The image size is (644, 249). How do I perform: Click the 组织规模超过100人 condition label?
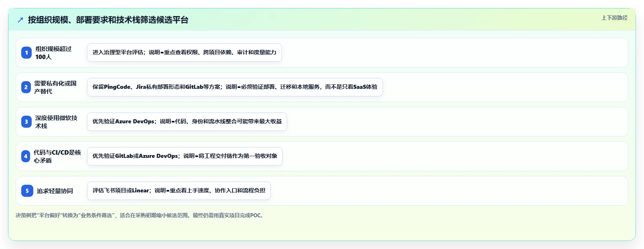coord(53,53)
